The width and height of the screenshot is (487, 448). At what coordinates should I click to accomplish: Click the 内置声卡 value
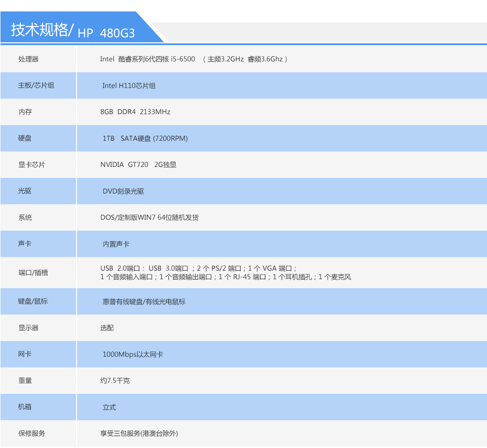pyautogui.click(x=116, y=244)
